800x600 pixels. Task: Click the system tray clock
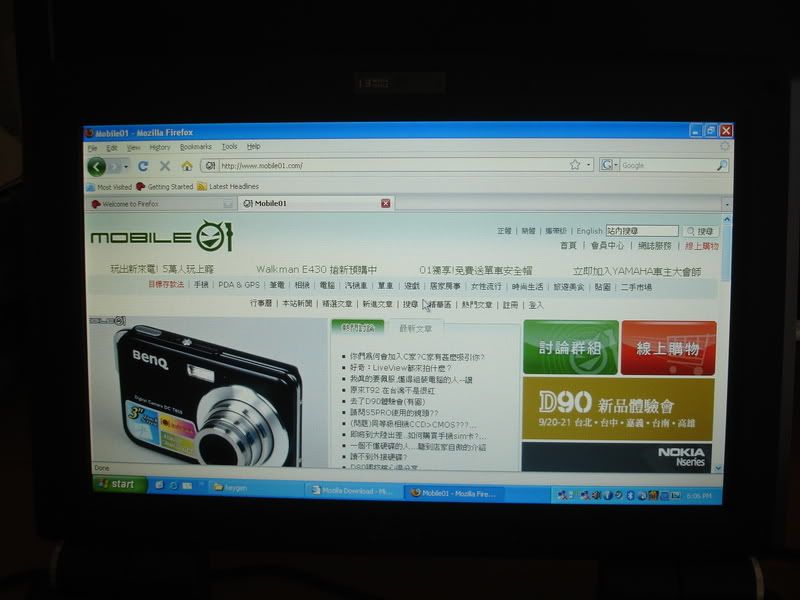pos(698,496)
